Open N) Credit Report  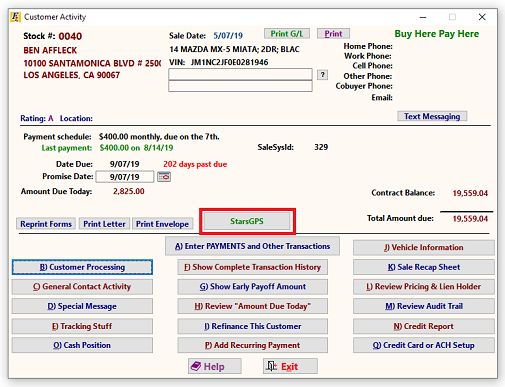click(424, 326)
